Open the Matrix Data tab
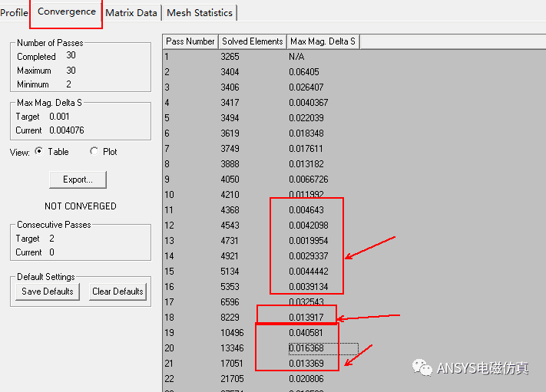 (131, 12)
